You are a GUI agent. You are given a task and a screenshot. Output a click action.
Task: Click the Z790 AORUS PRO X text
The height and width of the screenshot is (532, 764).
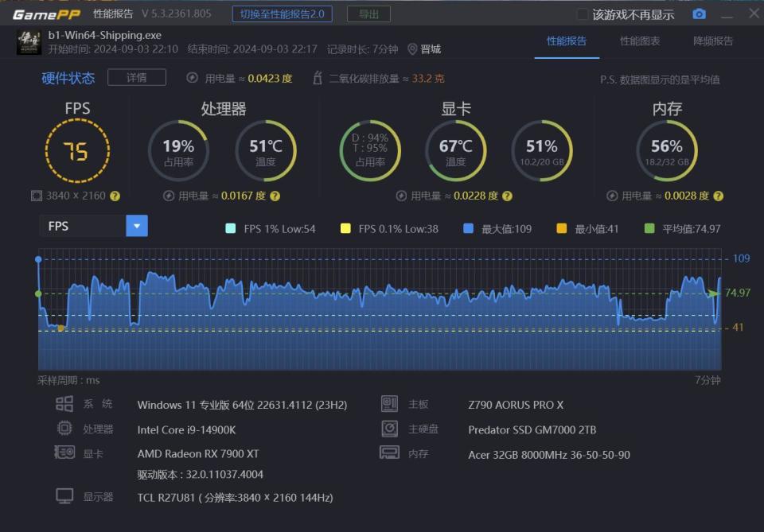516,405
